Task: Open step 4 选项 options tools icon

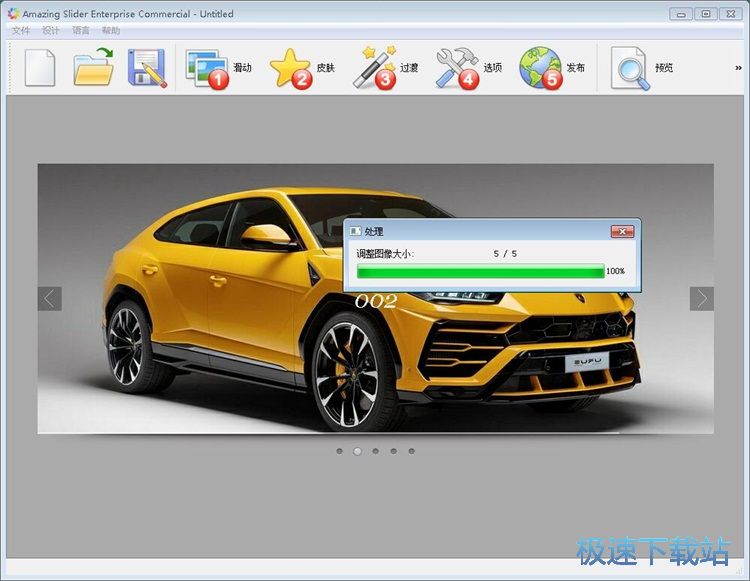Action: (457, 68)
